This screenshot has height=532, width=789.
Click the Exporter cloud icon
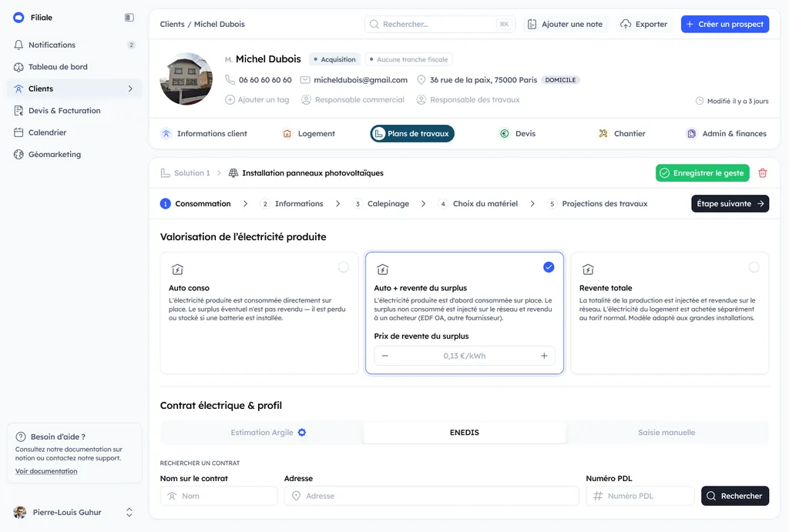pos(626,24)
